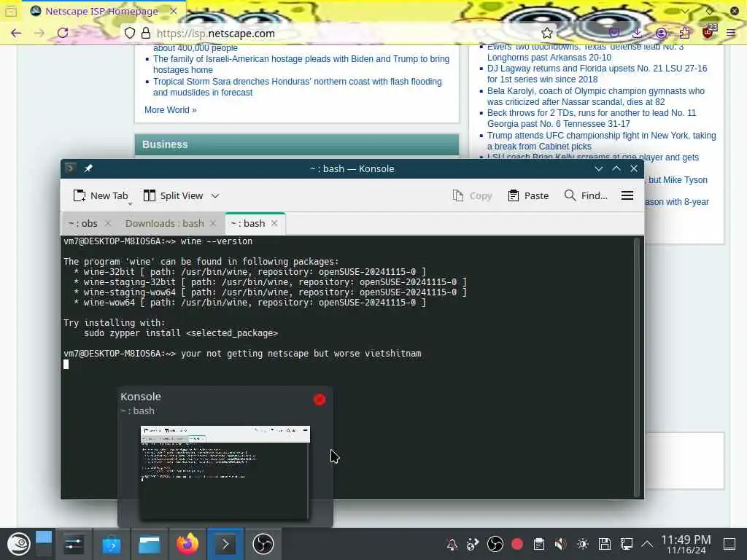The height and width of the screenshot is (560, 747).
Task: Open Find in Konsole toolbar
Action: (586, 195)
